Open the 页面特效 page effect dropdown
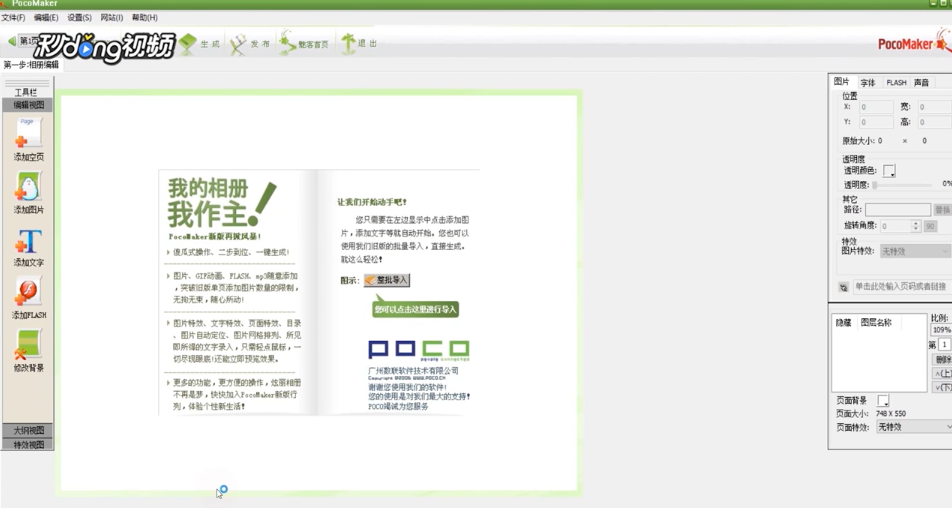Viewport: 952px width, 508px height. (x=914, y=427)
